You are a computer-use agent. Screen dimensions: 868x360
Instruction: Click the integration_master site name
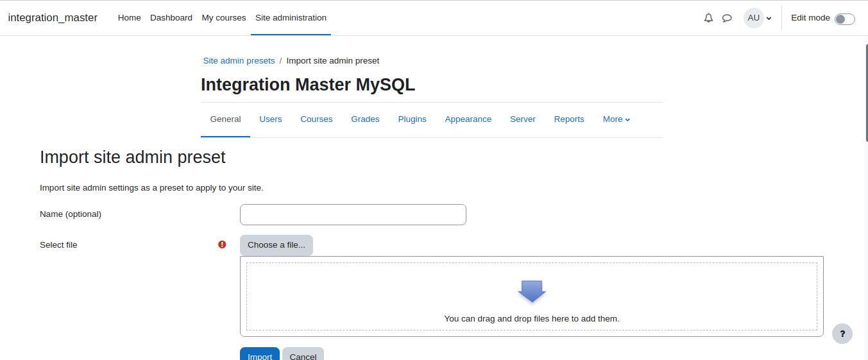pos(53,18)
